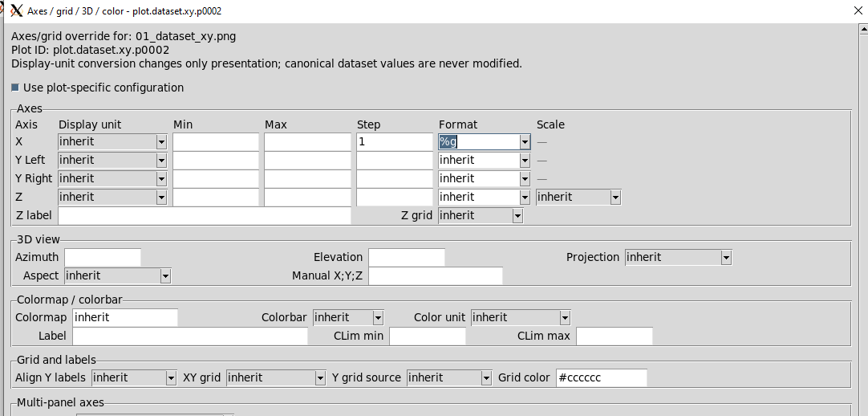The width and height of the screenshot is (868, 416).
Task: Click Y Right Min input field
Action: (216, 178)
